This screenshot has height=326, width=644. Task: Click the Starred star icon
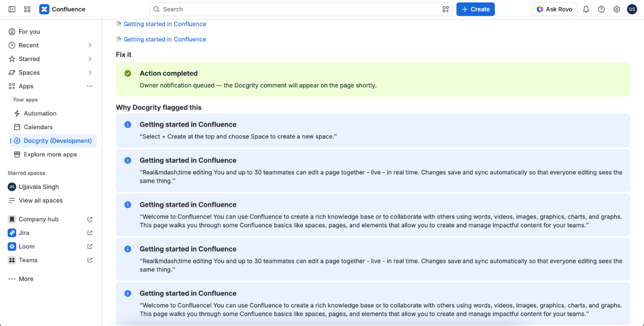[12, 59]
